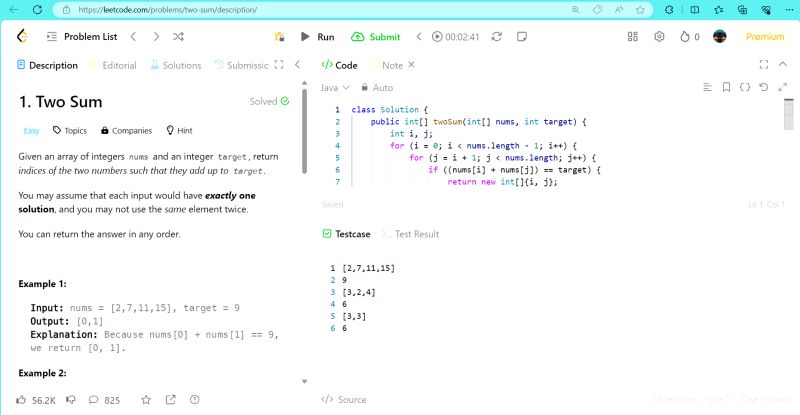Maximize the description panel
Viewport: 800px width, 415px height.
279,65
